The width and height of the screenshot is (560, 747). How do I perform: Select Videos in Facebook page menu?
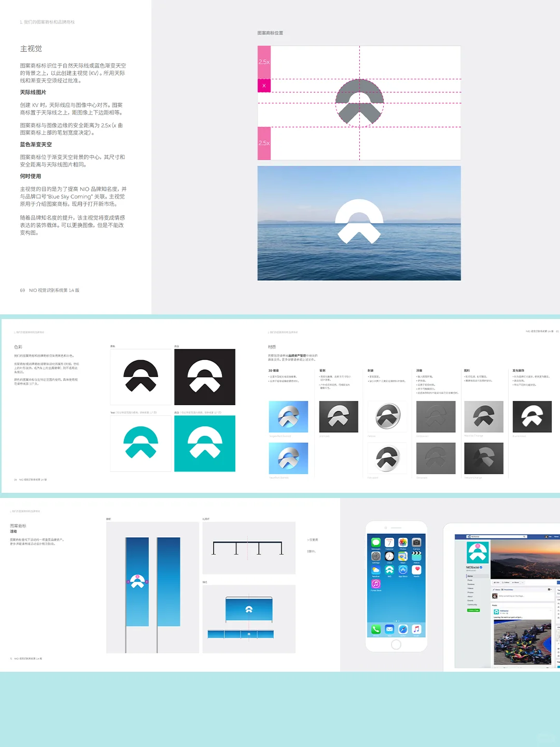point(470,588)
